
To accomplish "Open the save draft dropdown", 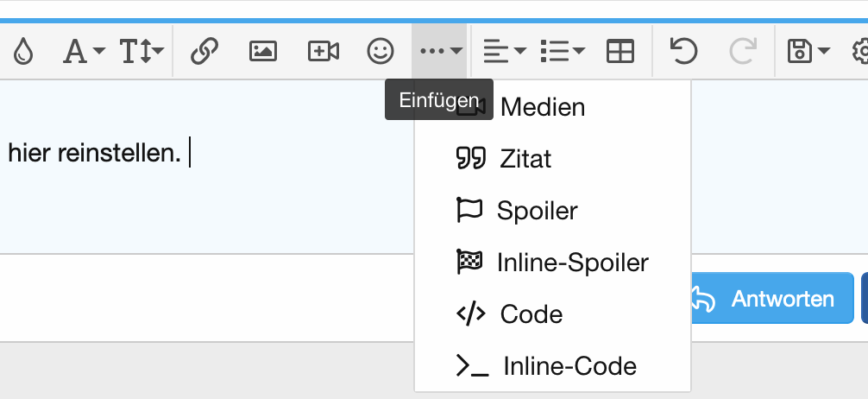I will (808, 52).
